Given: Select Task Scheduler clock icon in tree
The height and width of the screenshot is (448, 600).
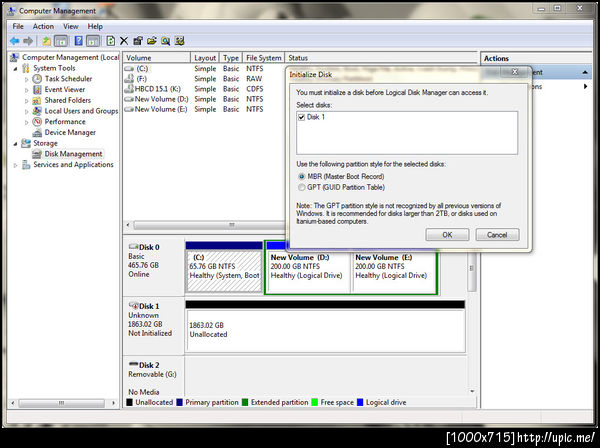Looking at the screenshot, I should [x=37, y=79].
